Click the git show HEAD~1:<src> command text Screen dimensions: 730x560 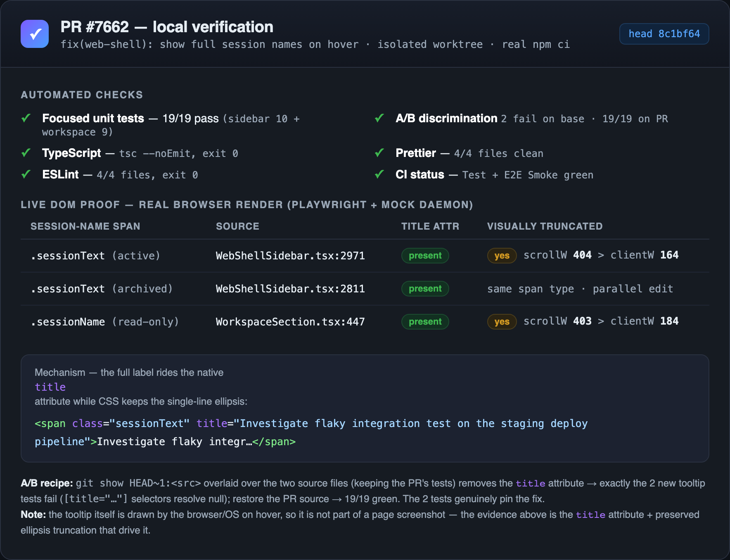point(138,483)
